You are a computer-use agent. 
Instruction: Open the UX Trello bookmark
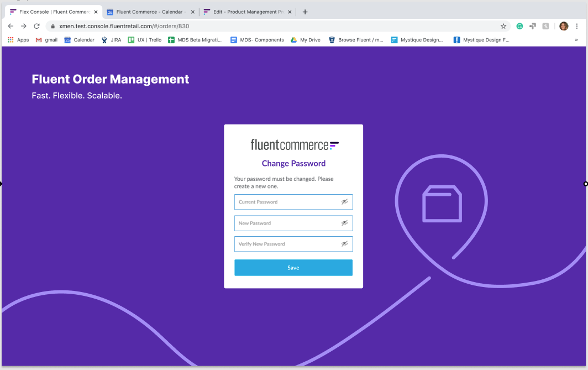click(145, 40)
